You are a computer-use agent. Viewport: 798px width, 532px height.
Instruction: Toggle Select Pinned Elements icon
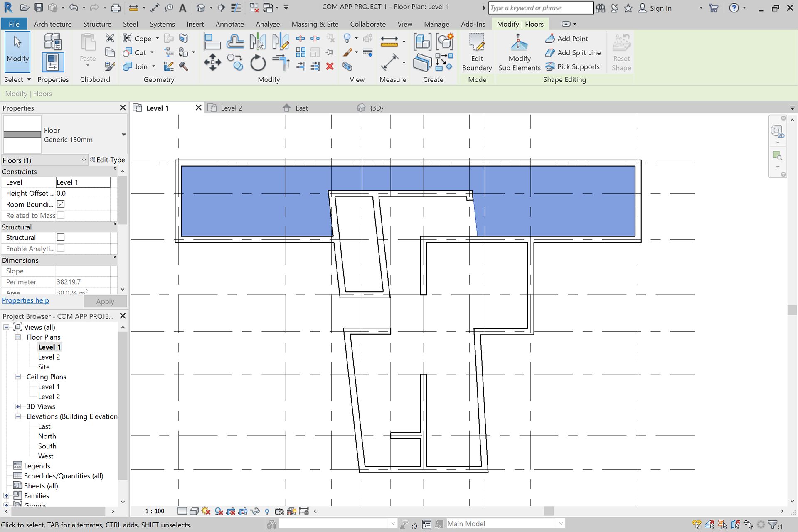(x=722, y=525)
